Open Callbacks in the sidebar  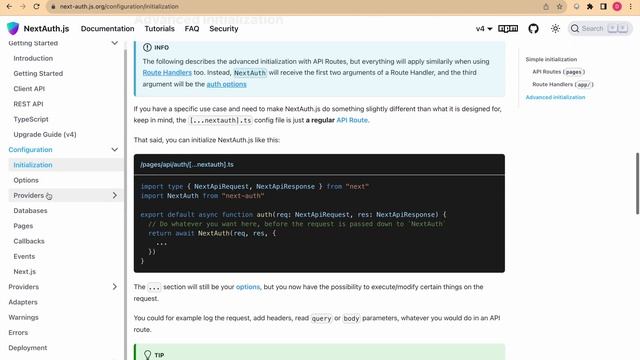[x=29, y=241]
